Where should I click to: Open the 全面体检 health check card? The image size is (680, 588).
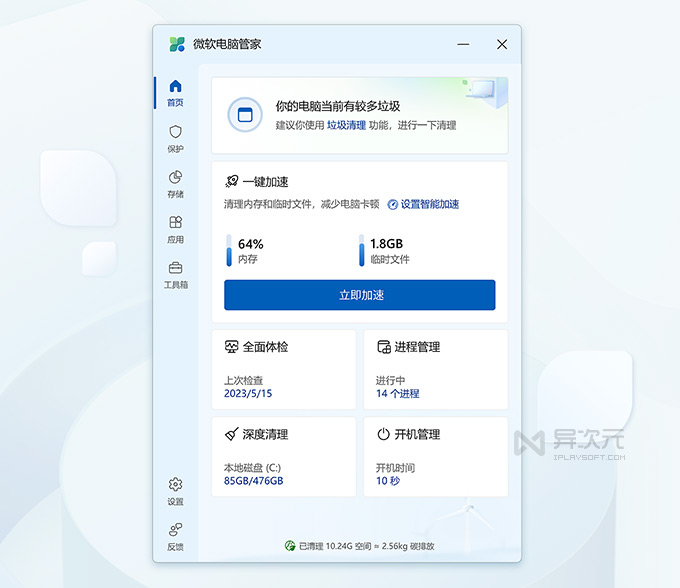click(x=284, y=369)
